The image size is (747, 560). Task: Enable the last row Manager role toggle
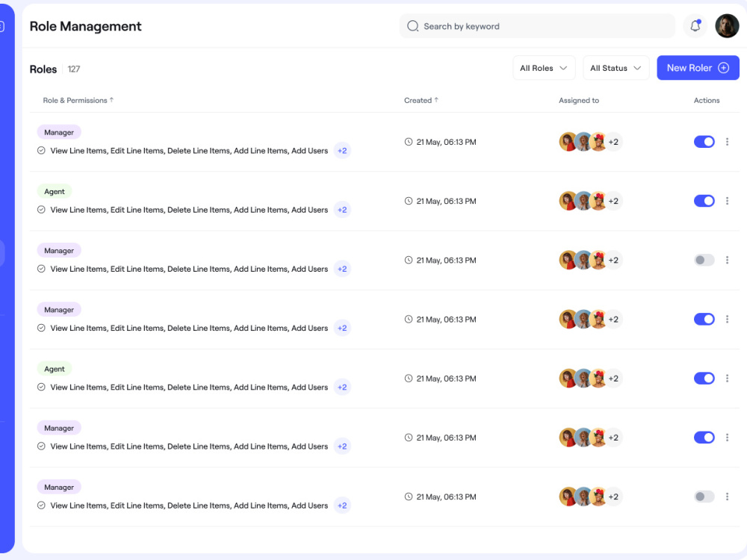(704, 497)
